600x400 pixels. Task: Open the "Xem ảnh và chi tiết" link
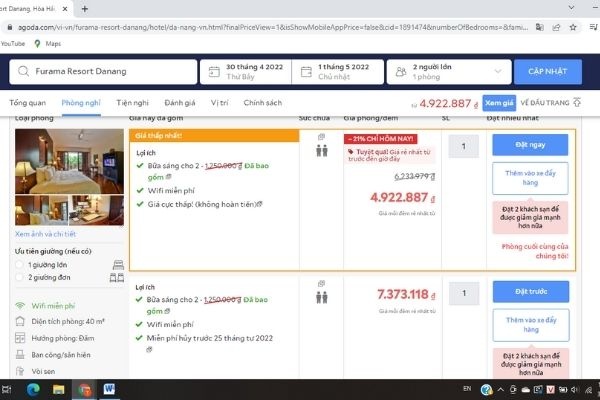[47, 233]
